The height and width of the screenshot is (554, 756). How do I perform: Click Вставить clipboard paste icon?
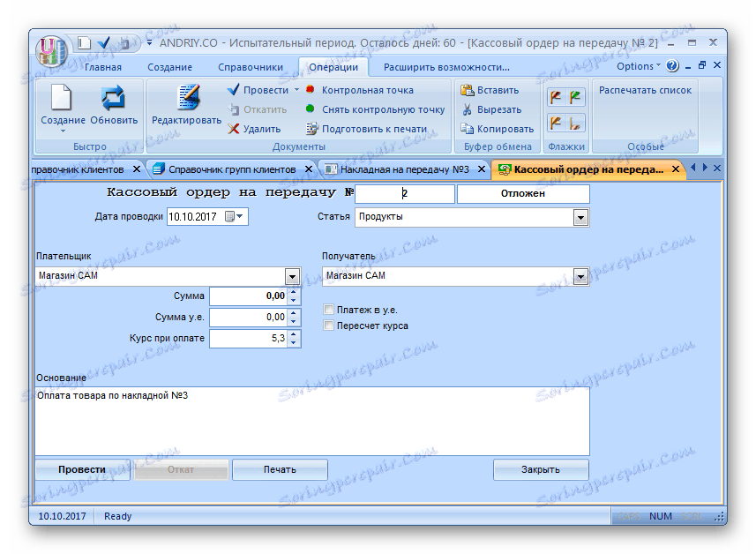click(468, 90)
